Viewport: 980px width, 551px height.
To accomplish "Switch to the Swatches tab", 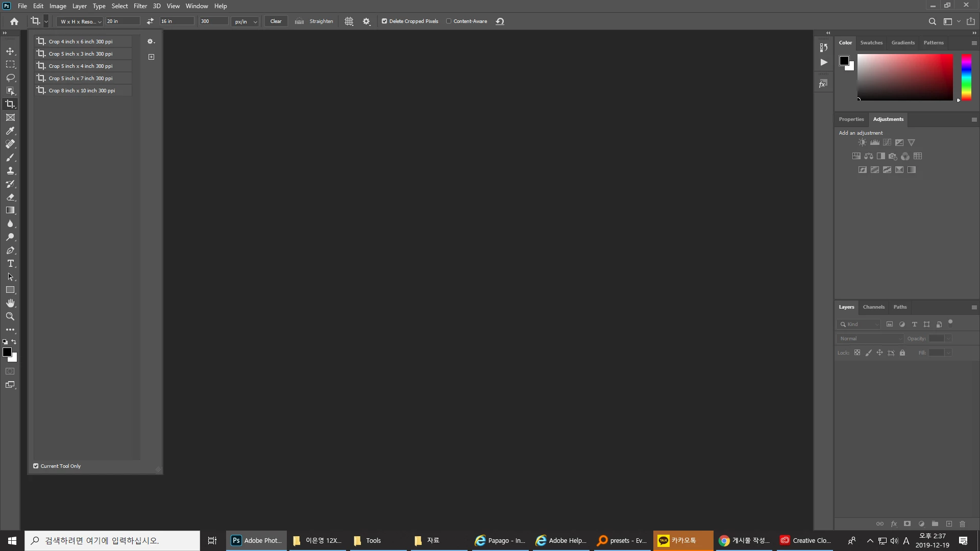I will click(x=871, y=43).
